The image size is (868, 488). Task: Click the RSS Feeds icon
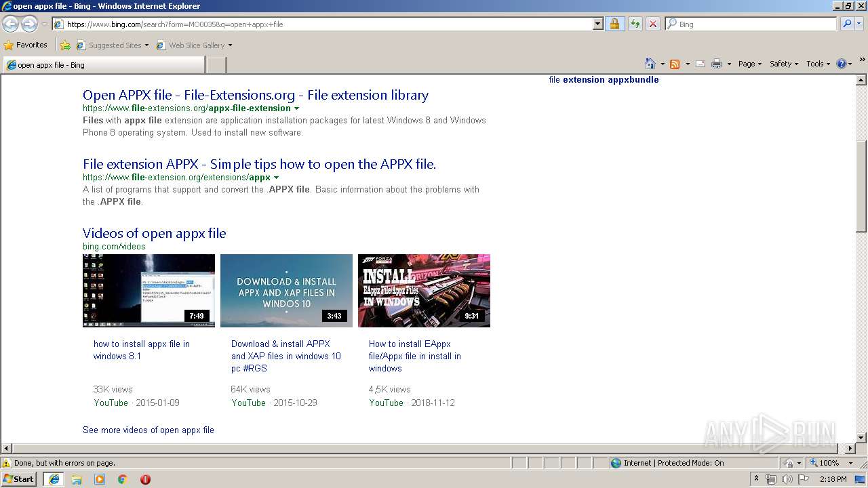[x=675, y=64]
